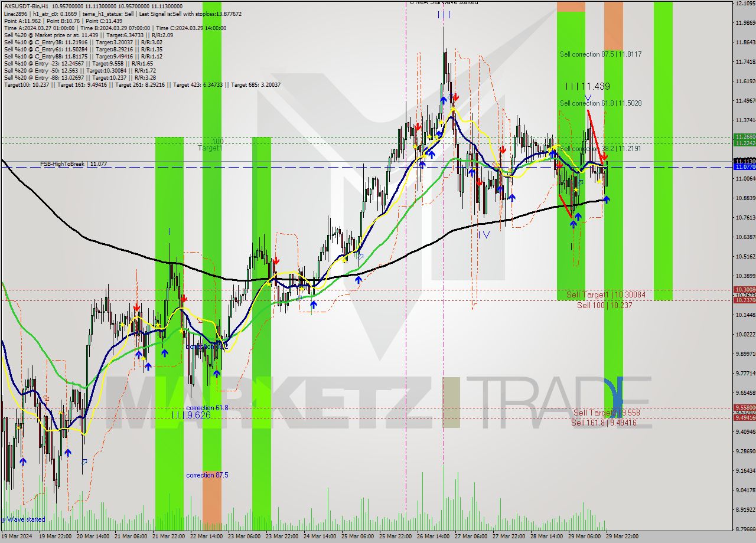
Task: Click the 11.0064 price axis value
Action: point(745,178)
